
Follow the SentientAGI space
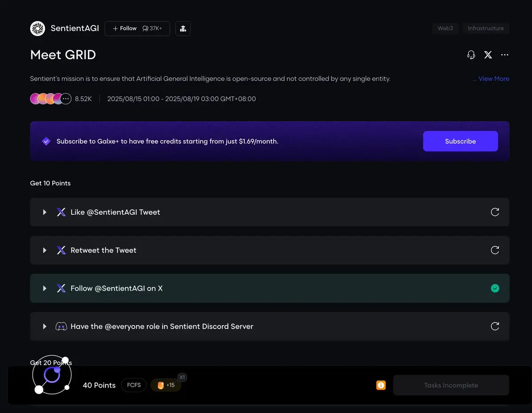(x=137, y=28)
